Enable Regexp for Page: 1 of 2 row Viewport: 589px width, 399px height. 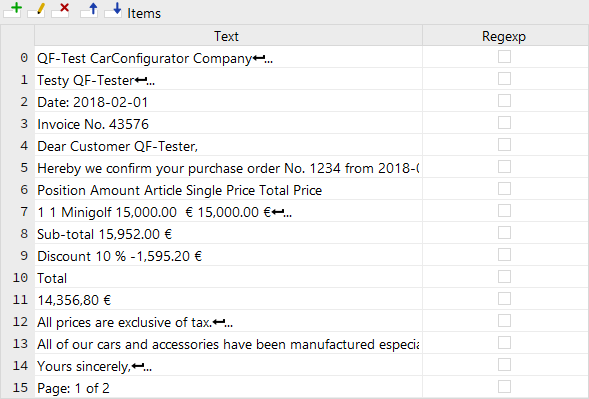coord(504,387)
